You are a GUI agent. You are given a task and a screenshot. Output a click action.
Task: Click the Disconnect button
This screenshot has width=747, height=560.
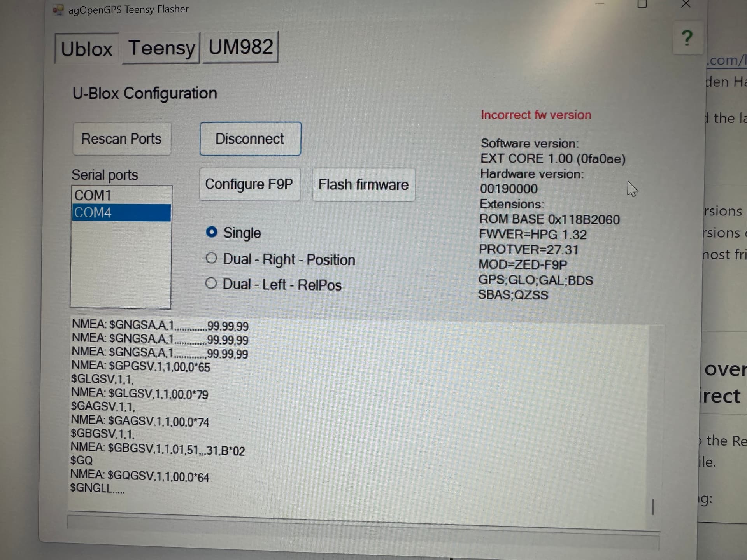pos(250,139)
